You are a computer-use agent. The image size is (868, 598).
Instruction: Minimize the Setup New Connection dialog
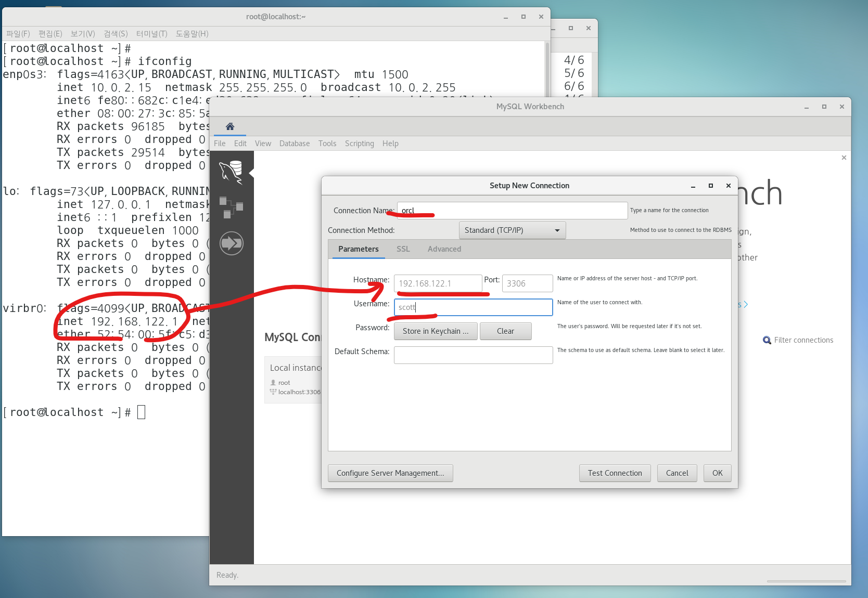pyautogui.click(x=693, y=186)
